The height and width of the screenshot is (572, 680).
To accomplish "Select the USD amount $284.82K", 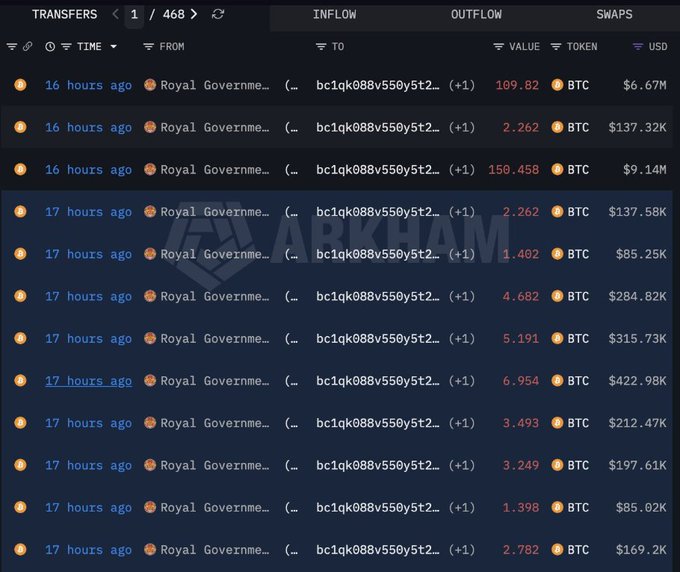I will [637, 296].
